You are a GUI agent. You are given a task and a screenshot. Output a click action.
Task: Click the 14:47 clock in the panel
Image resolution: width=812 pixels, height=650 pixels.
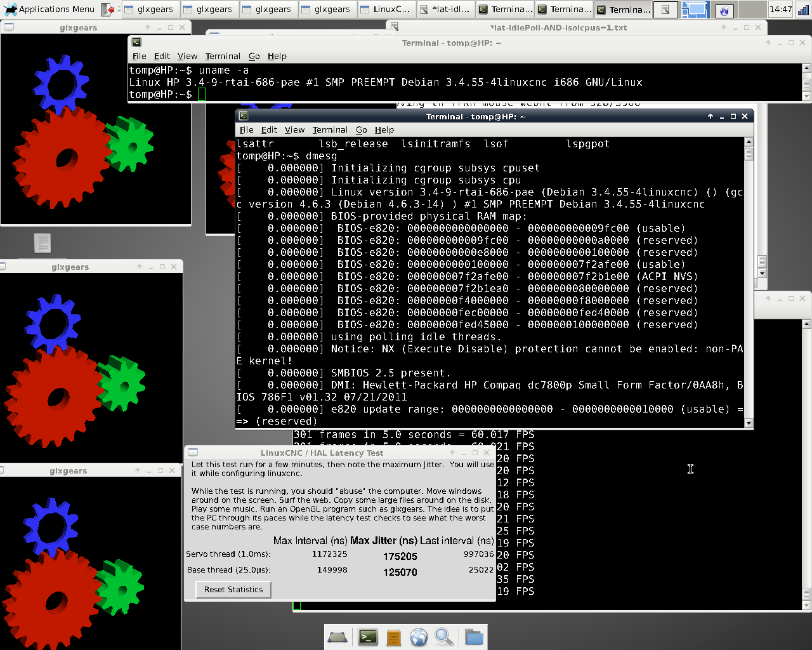[780, 10]
